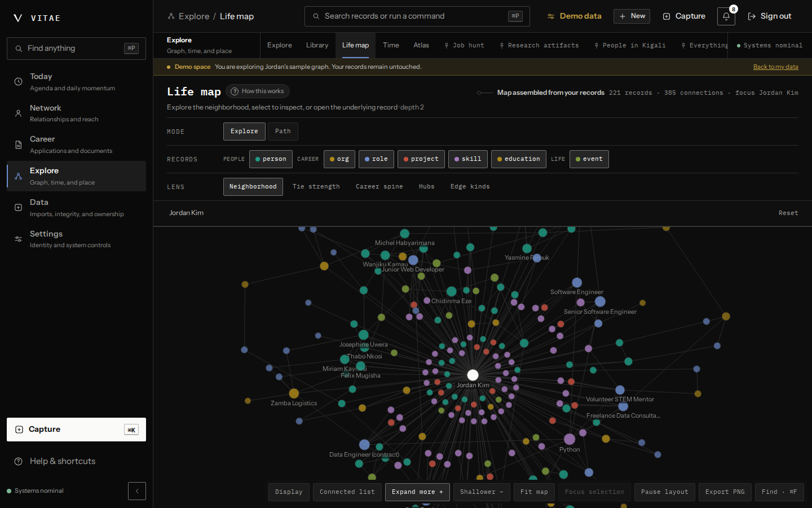Click the pin icon on Job hunt
The width and height of the screenshot is (812, 508).
pyautogui.click(x=447, y=46)
